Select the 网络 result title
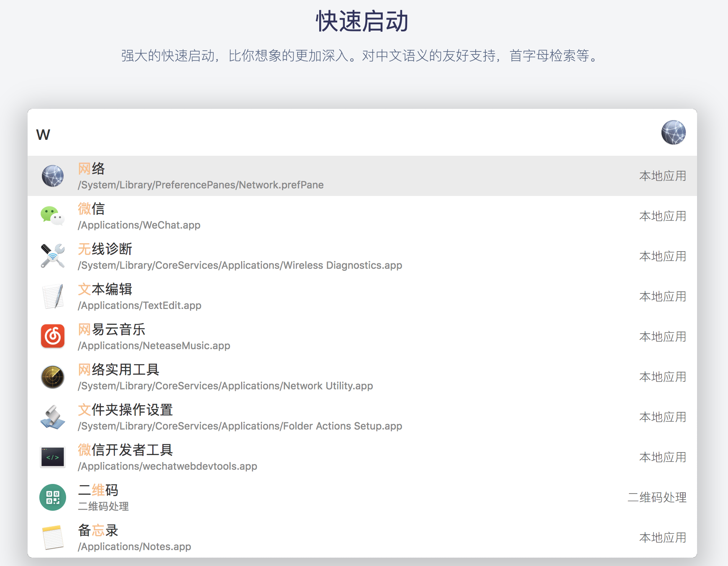Viewport: 728px width, 566px height. coord(91,169)
